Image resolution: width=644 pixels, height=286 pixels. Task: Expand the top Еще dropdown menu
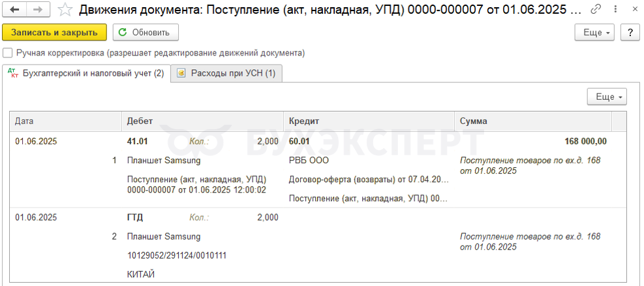coord(594,33)
